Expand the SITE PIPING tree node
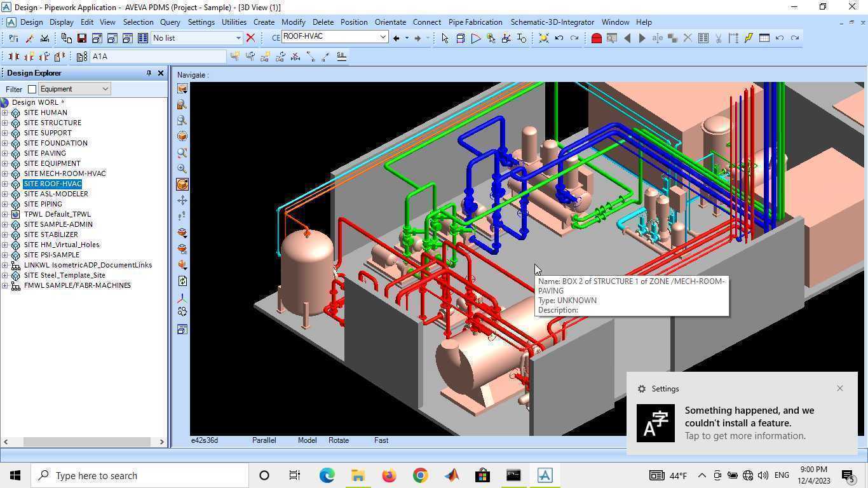This screenshot has height=488, width=868. [x=5, y=204]
